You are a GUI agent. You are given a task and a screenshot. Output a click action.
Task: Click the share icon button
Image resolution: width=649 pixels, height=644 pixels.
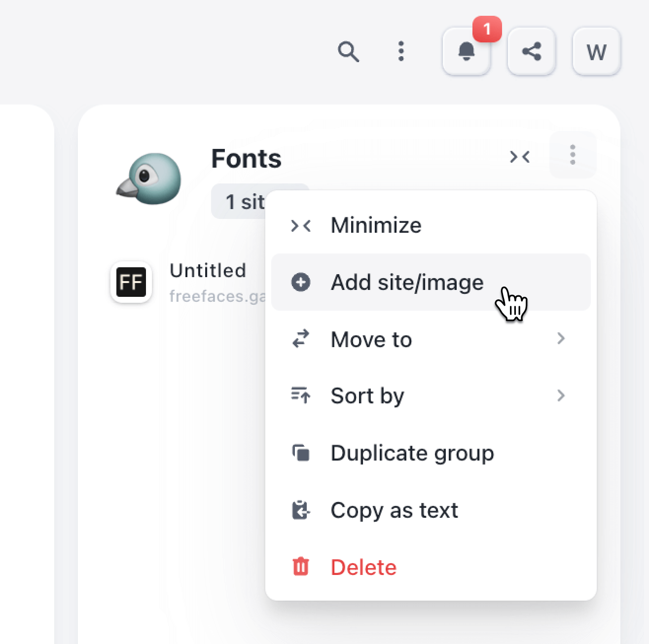532,51
